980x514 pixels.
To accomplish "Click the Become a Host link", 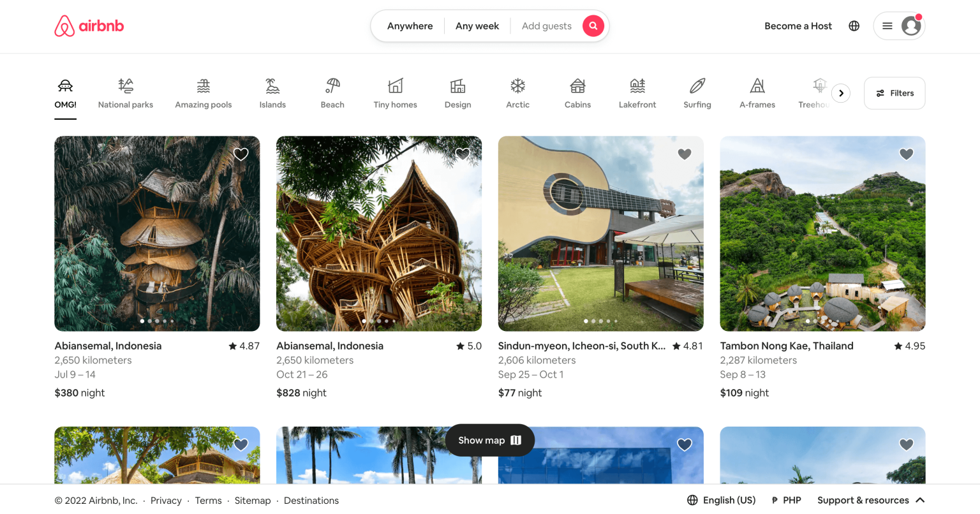I will click(x=798, y=26).
